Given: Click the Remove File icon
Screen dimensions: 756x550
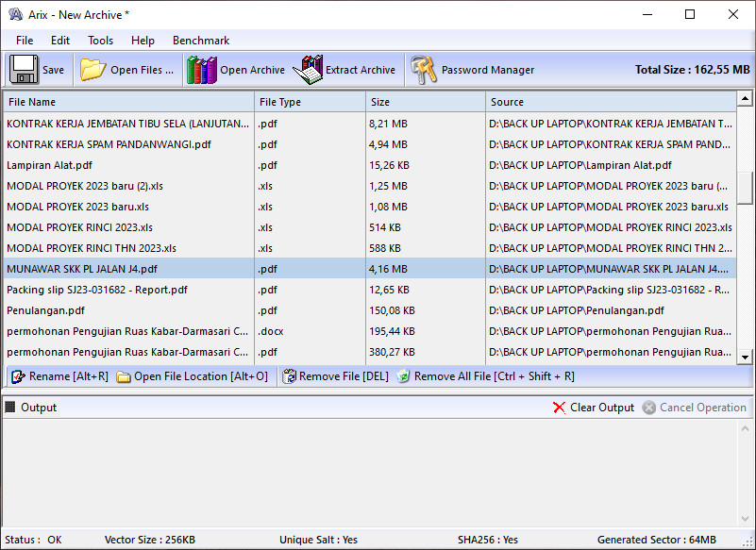Looking at the screenshot, I should tap(290, 376).
